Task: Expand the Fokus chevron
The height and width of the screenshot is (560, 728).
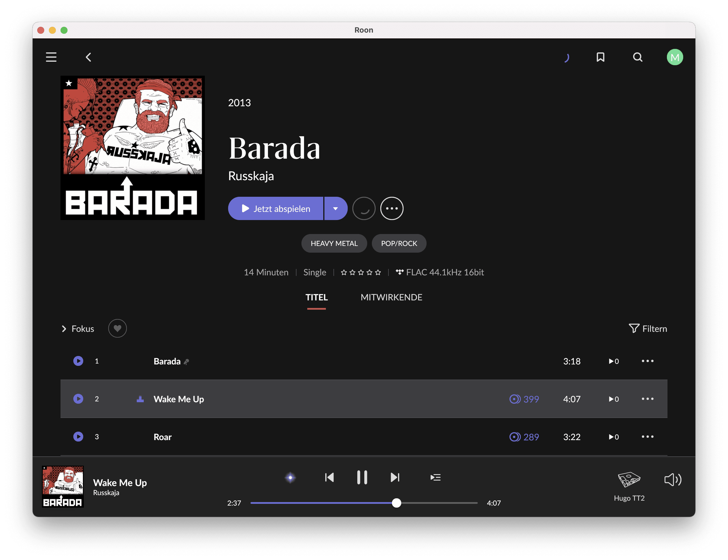Action: (x=64, y=329)
